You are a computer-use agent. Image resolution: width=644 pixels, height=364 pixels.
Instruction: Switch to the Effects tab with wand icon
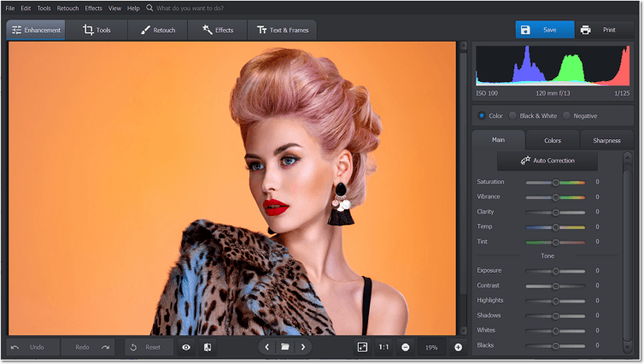218,30
